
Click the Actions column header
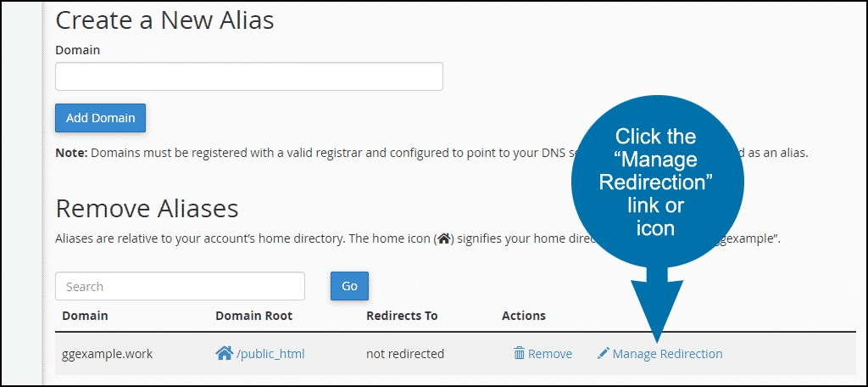(x=524, y=316)
